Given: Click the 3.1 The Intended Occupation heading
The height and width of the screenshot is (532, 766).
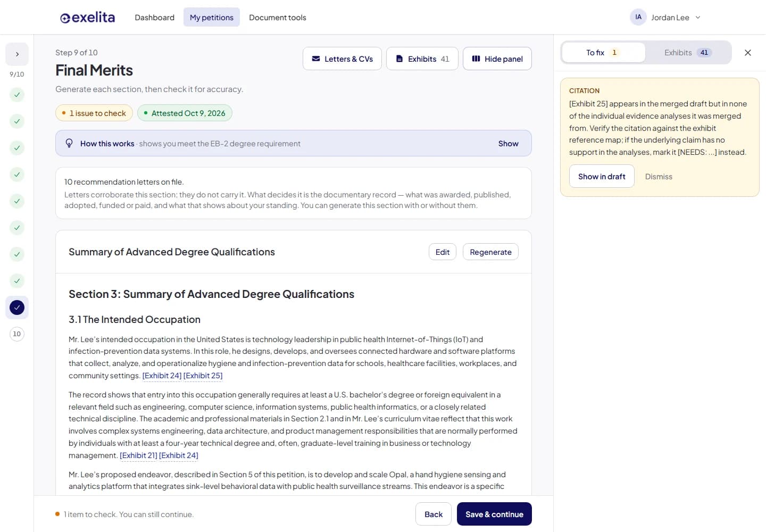Looking at the screenshot, I should pos(135,319).
